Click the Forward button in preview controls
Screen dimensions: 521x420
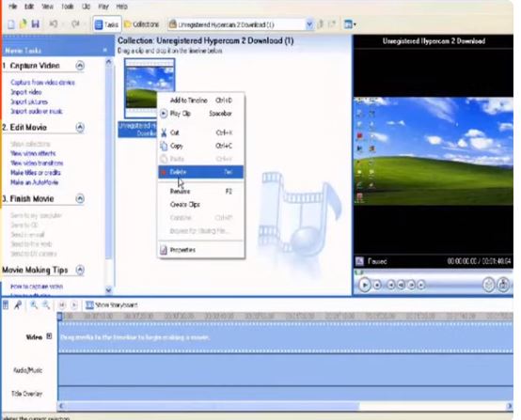421,285
